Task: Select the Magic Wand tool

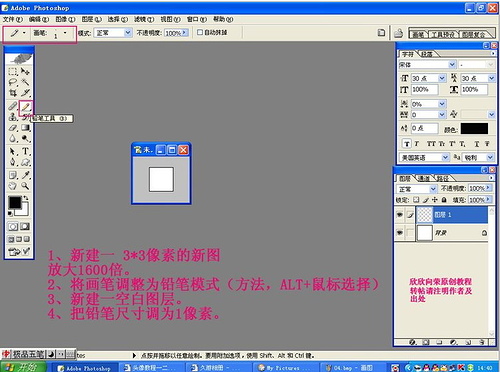Action: tap(25, 82)
